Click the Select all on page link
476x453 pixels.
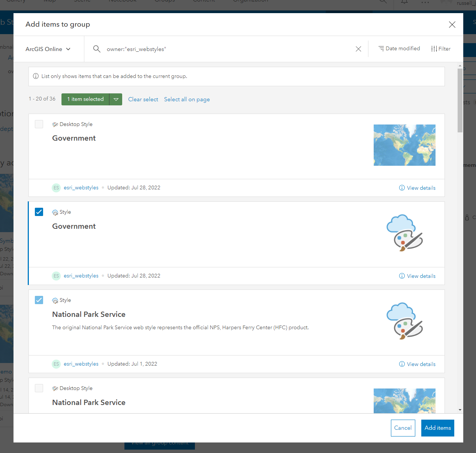[x=187, y=99]
